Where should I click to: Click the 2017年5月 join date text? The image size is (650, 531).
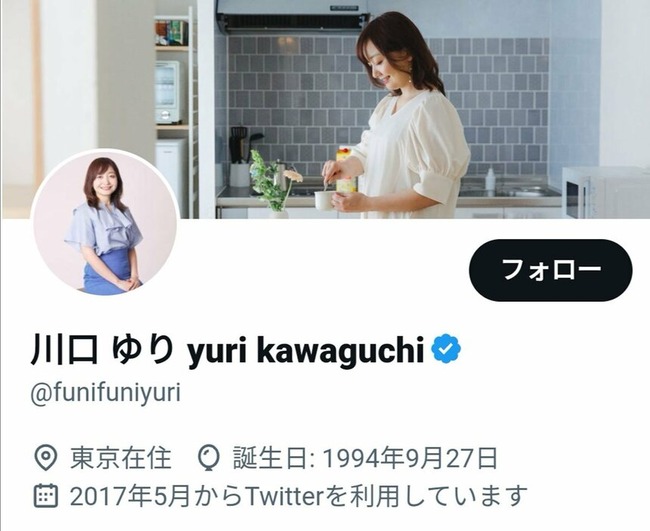coord(130,496)
